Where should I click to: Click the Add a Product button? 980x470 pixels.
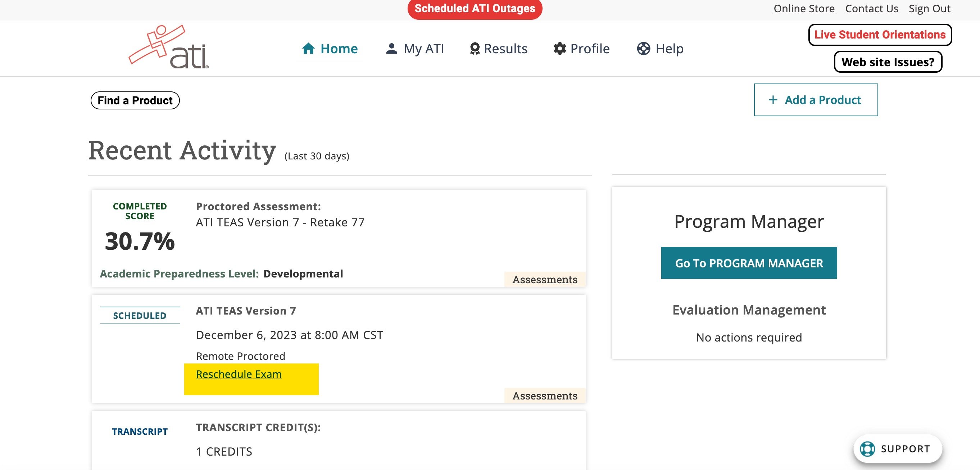(816, 100)
